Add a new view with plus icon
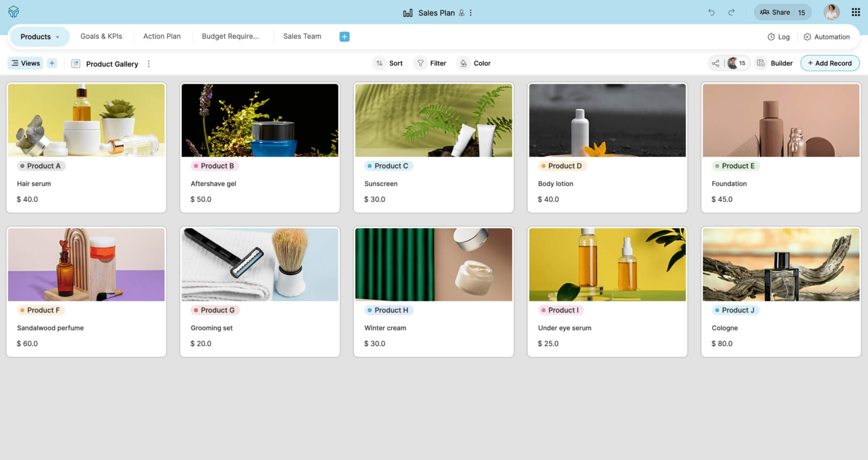 tap(52, 63)
